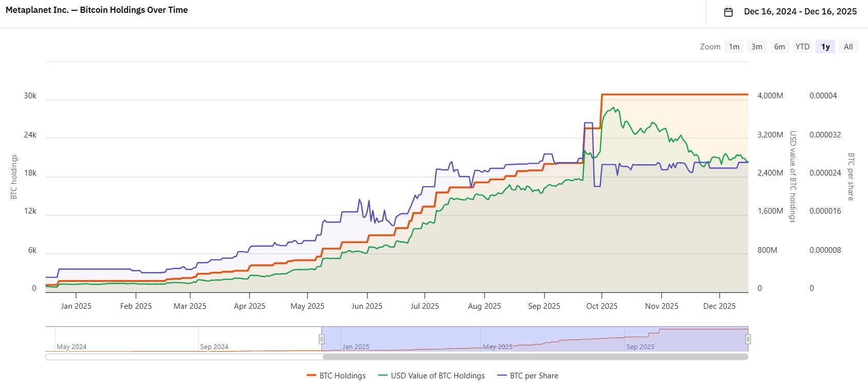The image size is (868, 383).
Task: Click the Mar 2025 x-axis label
Action: 190,306
